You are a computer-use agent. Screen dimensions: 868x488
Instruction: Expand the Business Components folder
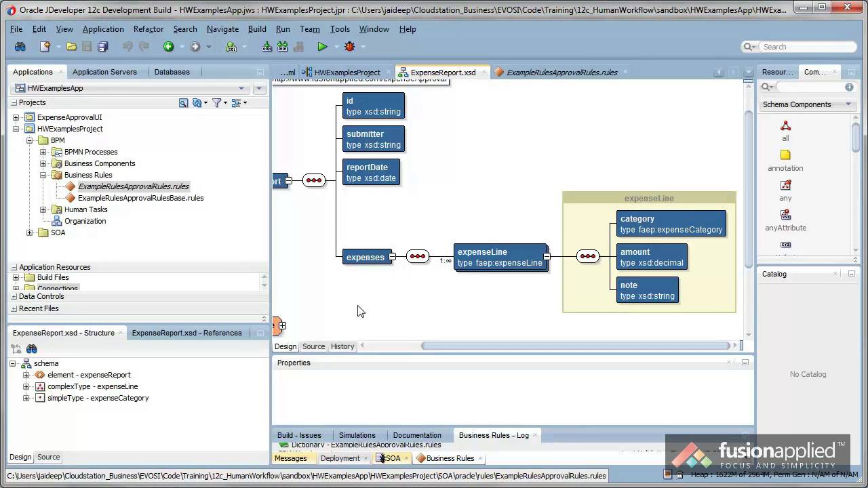tap(43, 163)
